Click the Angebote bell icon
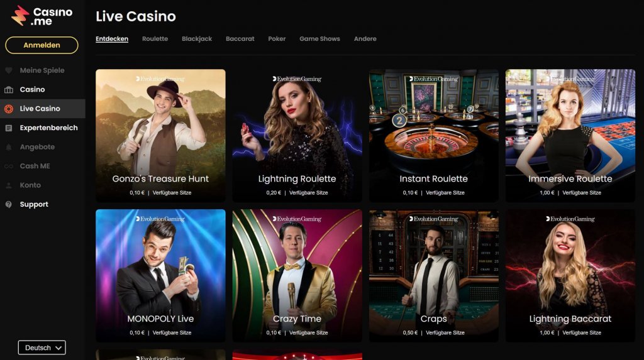The image size is (644, 360). [9, 147]
